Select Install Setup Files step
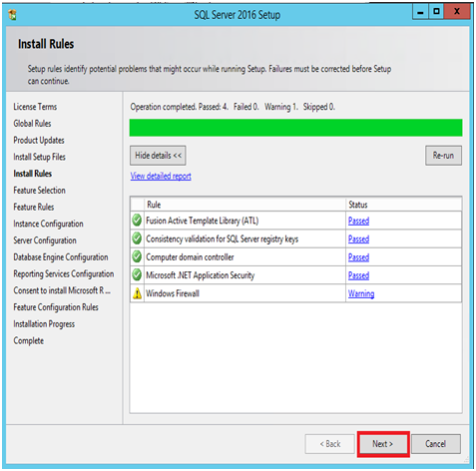The image size is (476, 471). click(x=40, y=157)
